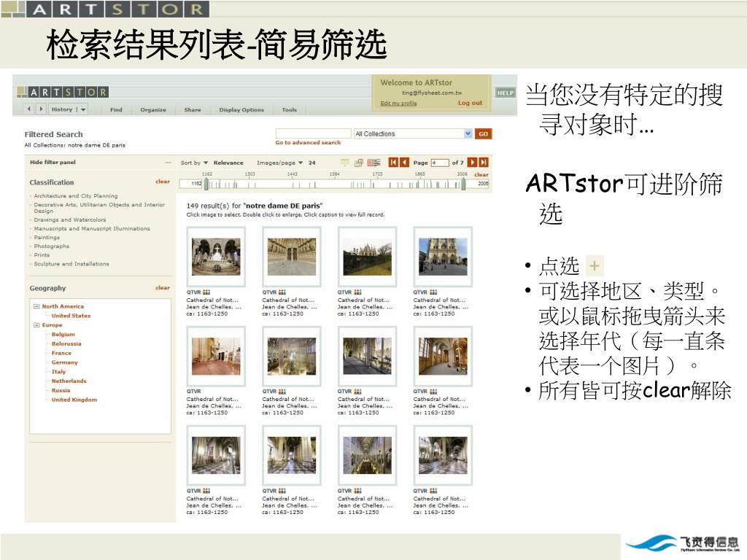This screenshot has width=747, height=560.
Task: Click the history forward arrow
Action: (x=41, y=109)
